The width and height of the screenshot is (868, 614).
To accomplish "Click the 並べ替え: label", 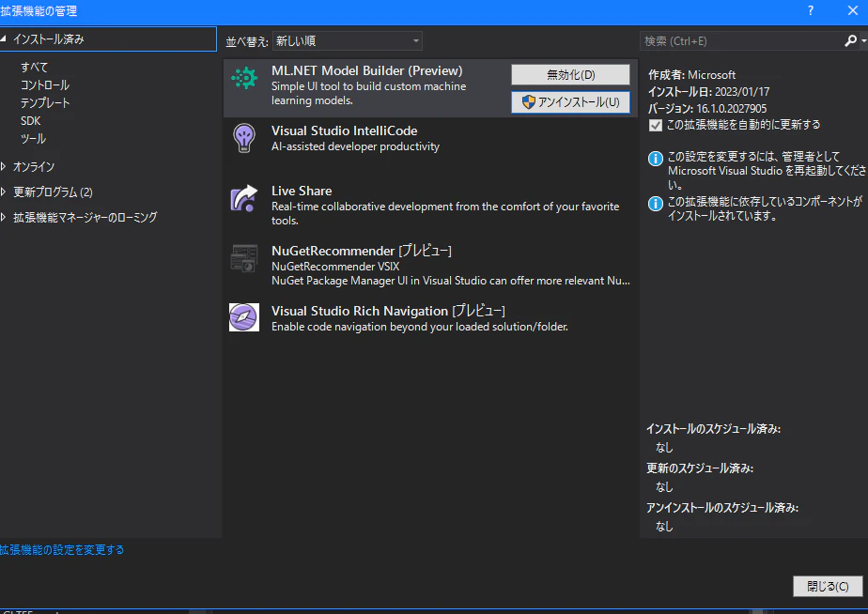I will (x=247, y=41).
